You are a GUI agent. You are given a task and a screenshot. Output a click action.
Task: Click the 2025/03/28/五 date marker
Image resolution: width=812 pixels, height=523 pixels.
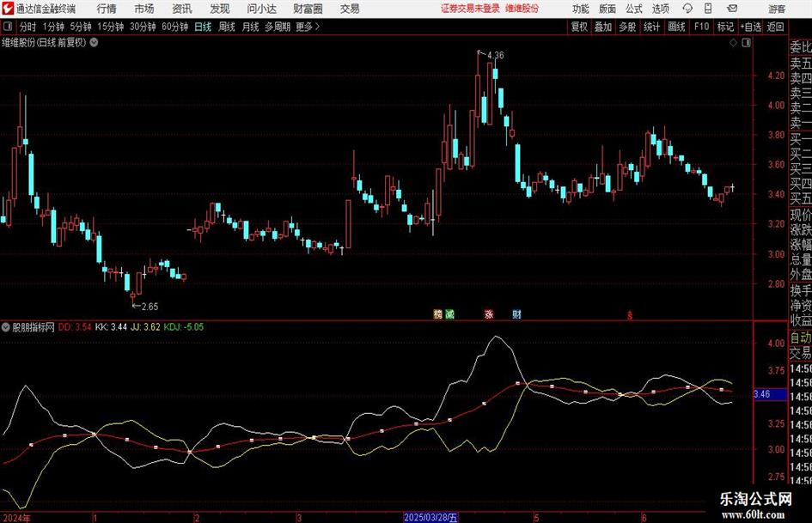tap(430, 518)
